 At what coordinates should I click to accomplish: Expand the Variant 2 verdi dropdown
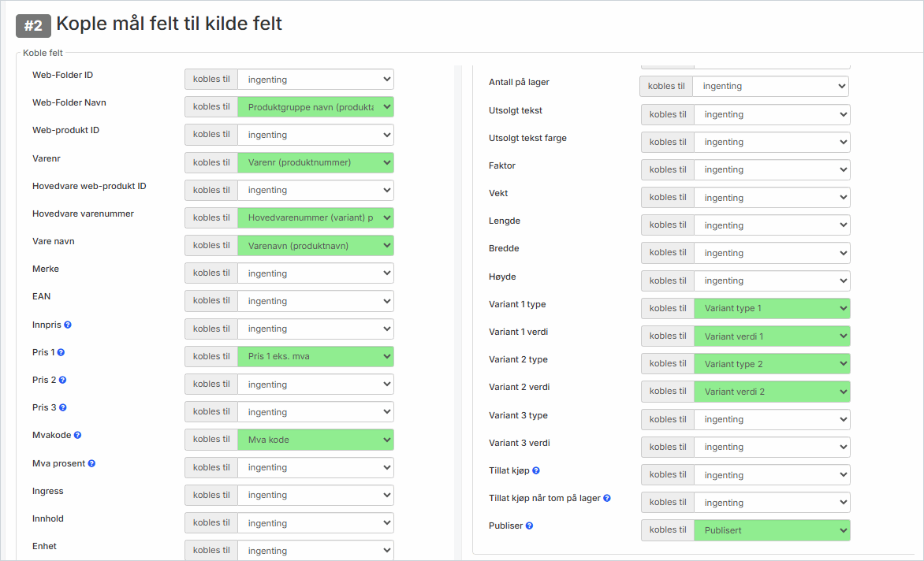coord(771,392)
